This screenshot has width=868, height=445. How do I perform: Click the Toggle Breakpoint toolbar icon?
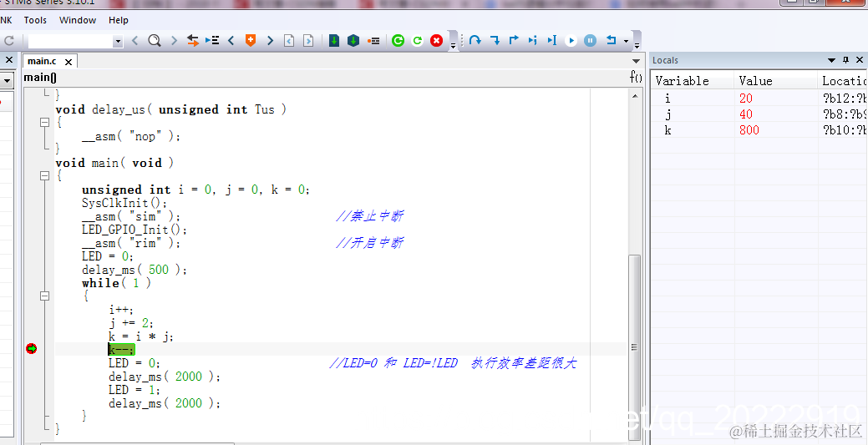click(x=373, y=40)
